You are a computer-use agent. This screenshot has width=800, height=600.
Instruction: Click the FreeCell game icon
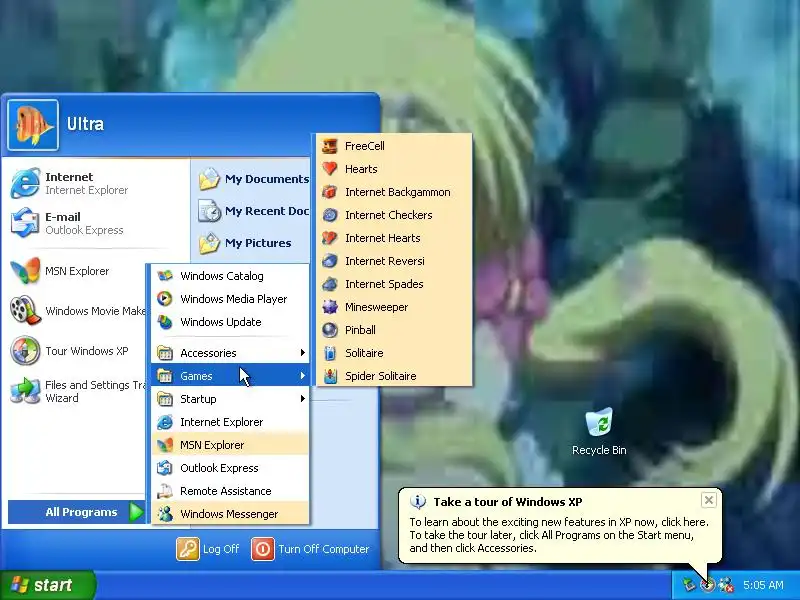tap(330, 146)
